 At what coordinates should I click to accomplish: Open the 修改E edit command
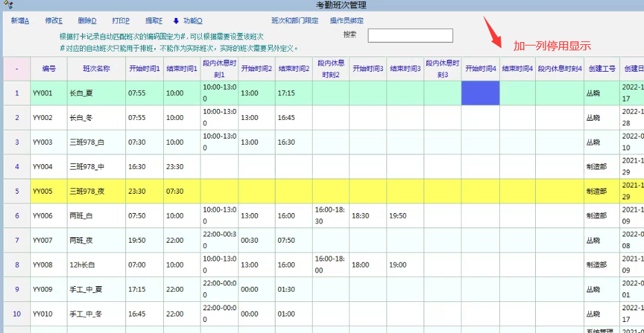[54, 21]
